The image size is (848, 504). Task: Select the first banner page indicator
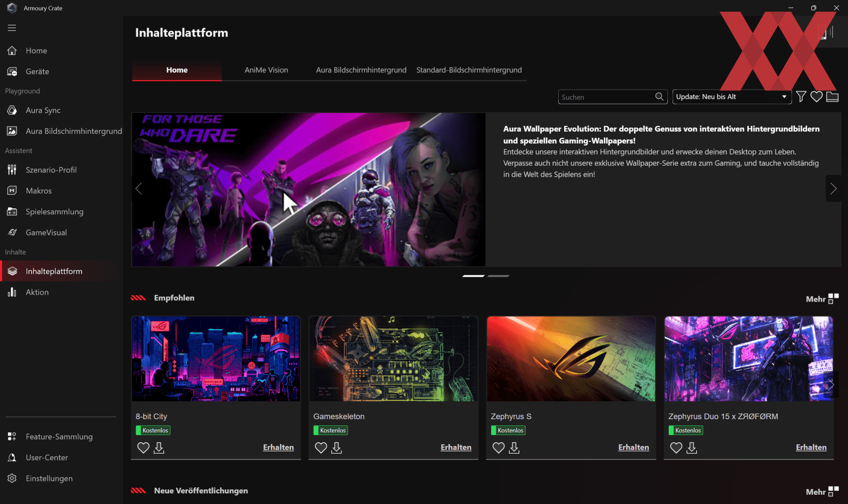473,276
